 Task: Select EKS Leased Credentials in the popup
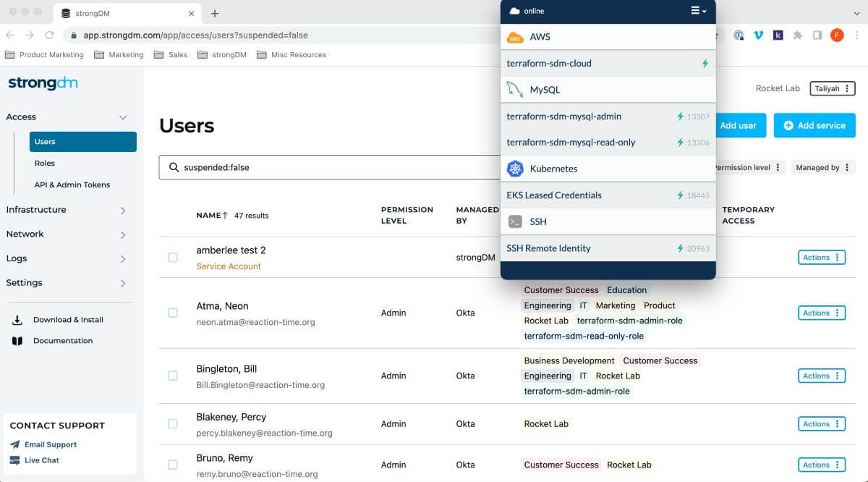(608, 195)
